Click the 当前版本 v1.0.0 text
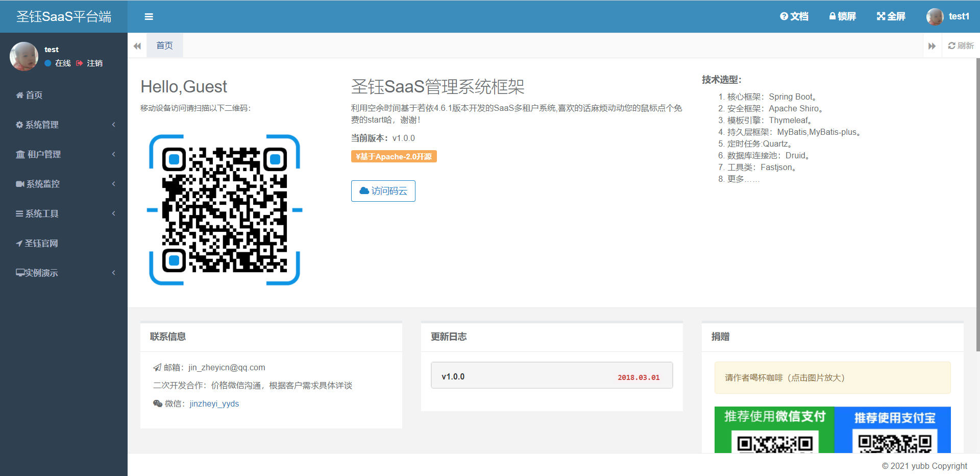Image resolution: width=980 pixels, height=476 pixels. click(383, 138)
